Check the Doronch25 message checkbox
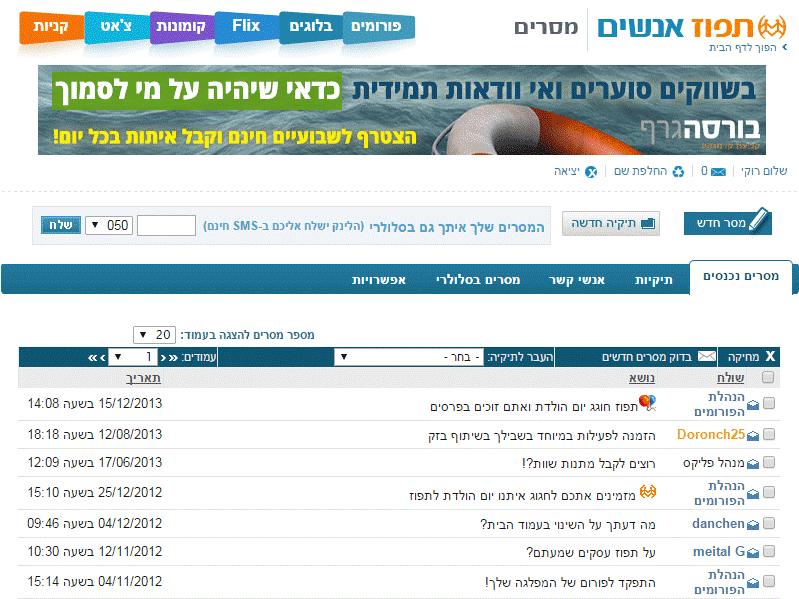This screenshot has height=599, width=799. (x=769, y=434)
